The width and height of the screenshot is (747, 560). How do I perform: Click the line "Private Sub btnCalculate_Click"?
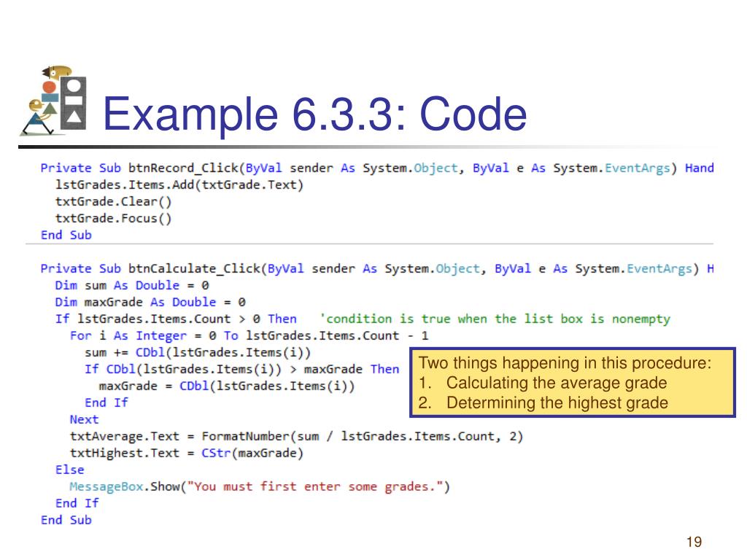click(377, 268)
